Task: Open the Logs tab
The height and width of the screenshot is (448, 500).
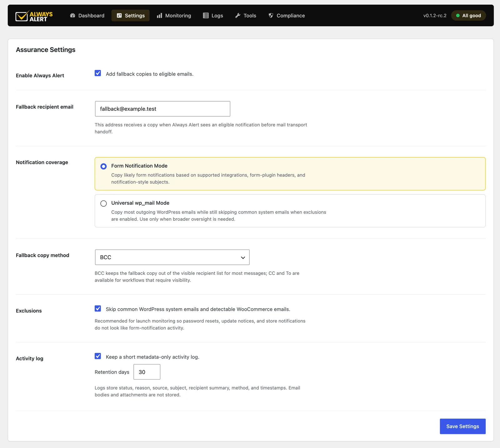Action: [x=213, y=15]
